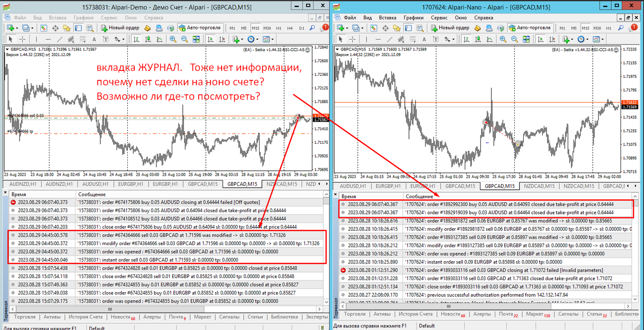This screenshot has width=644, height=330.
Task: Toggle bar chart mode in right window
Action: coord(466,39)
